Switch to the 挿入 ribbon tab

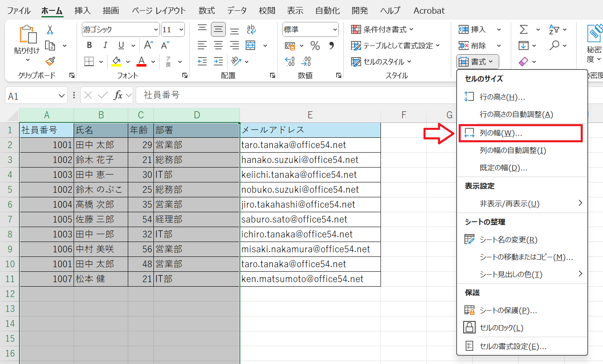tap(82, 11)
